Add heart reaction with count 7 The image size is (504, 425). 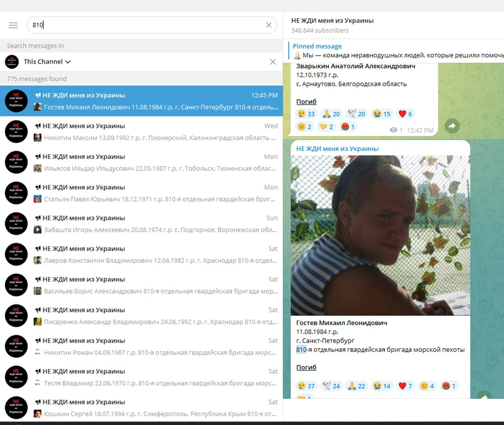pos(405,386)
